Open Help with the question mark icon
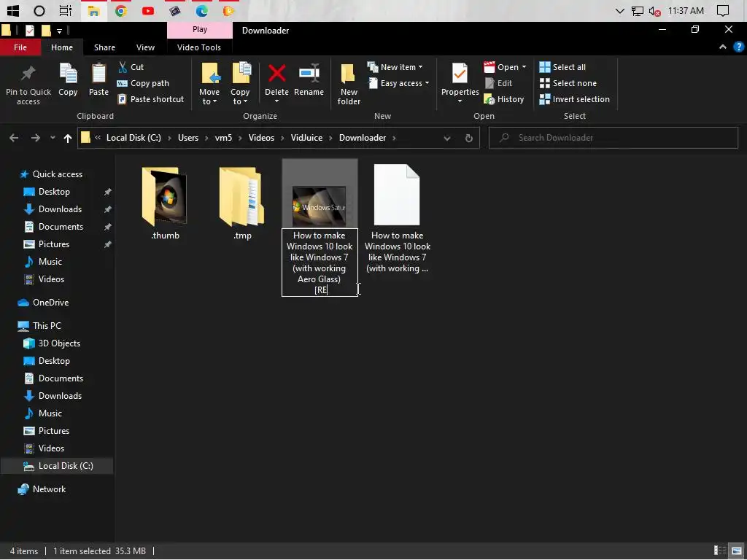This screenshot has width=747, height=560. (738, 47)
